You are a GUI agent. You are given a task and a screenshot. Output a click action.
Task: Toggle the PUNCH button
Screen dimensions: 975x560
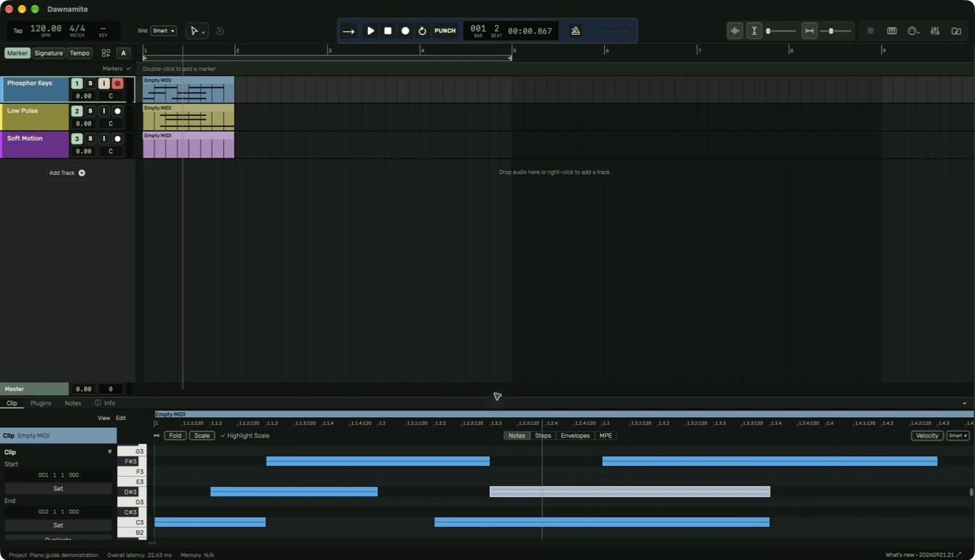[x=445, y=31]
